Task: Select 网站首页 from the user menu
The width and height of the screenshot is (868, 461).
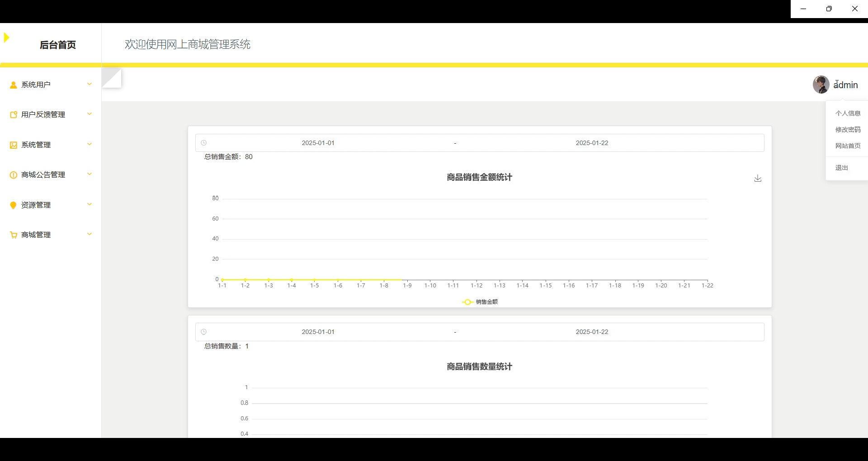Action: coord(848,146)
